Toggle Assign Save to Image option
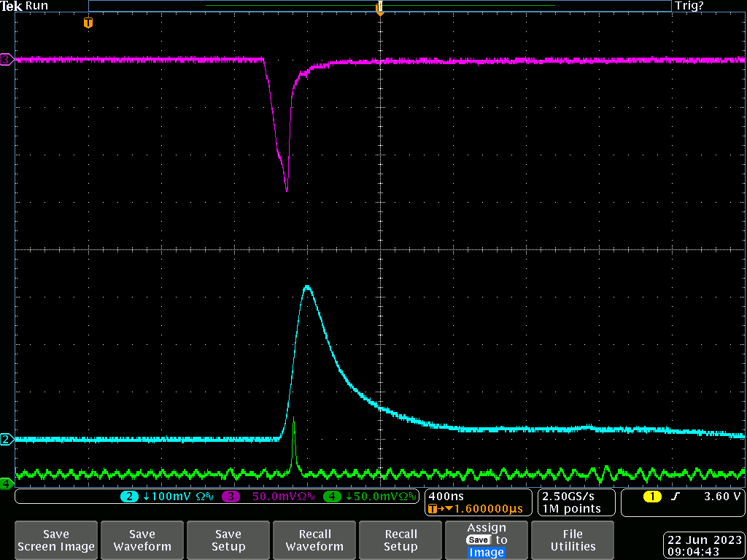Viewport: 747px width, 560px height. point(487,540)
